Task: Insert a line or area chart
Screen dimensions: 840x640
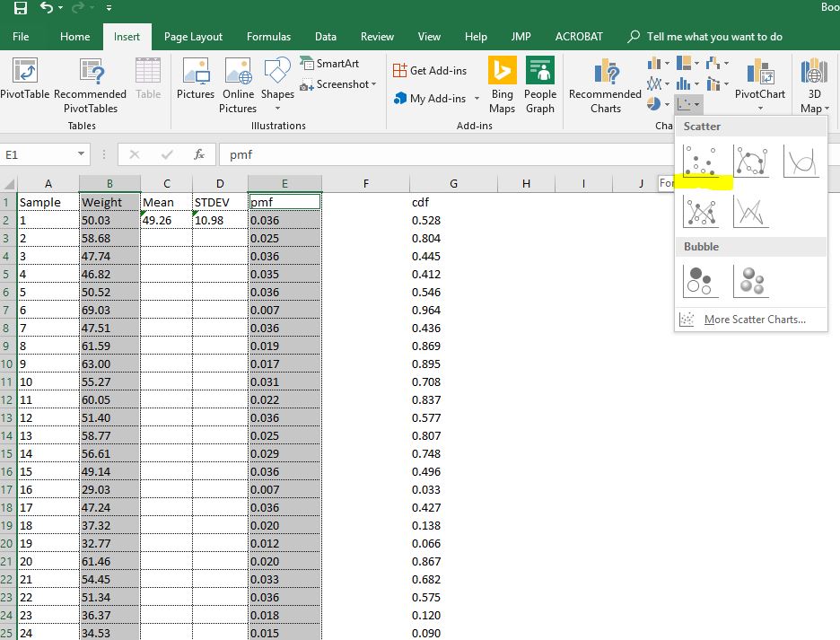Action: 659,83
